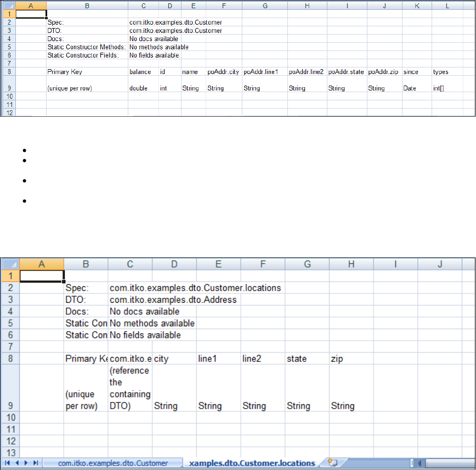Click the 'Date' type cell

(x=417, y=84)
